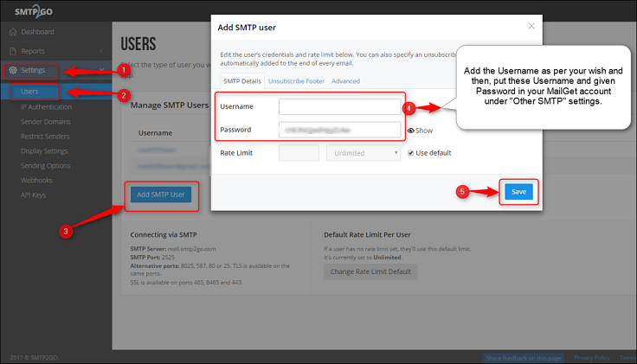
Task: Open Sender Domains settings
Action: (x=46, y=122)
